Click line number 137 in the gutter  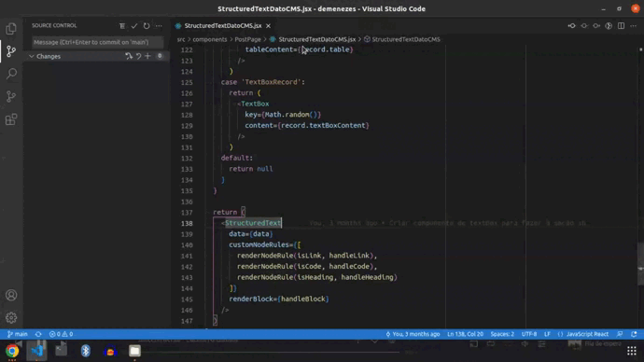click(x=187, y=212)
